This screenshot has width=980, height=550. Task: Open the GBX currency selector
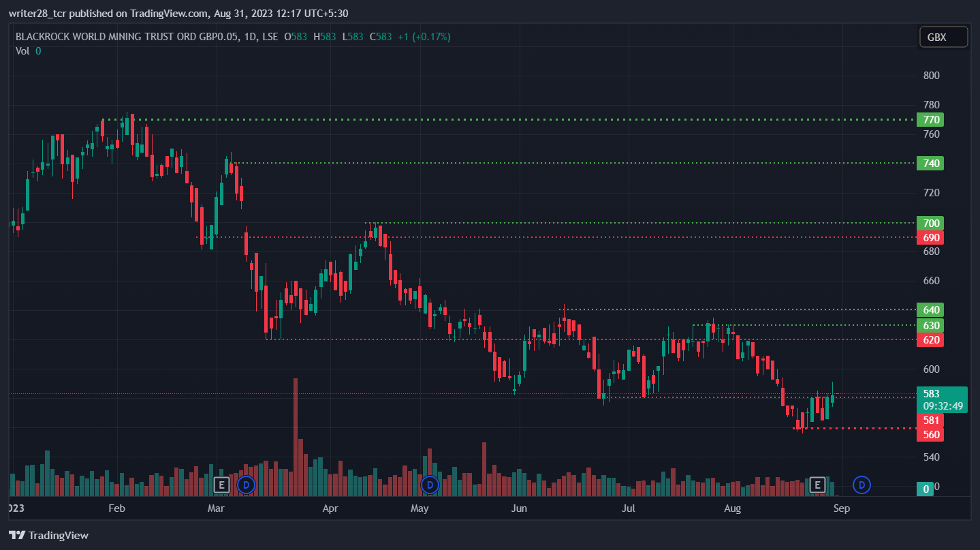point(943,37)
